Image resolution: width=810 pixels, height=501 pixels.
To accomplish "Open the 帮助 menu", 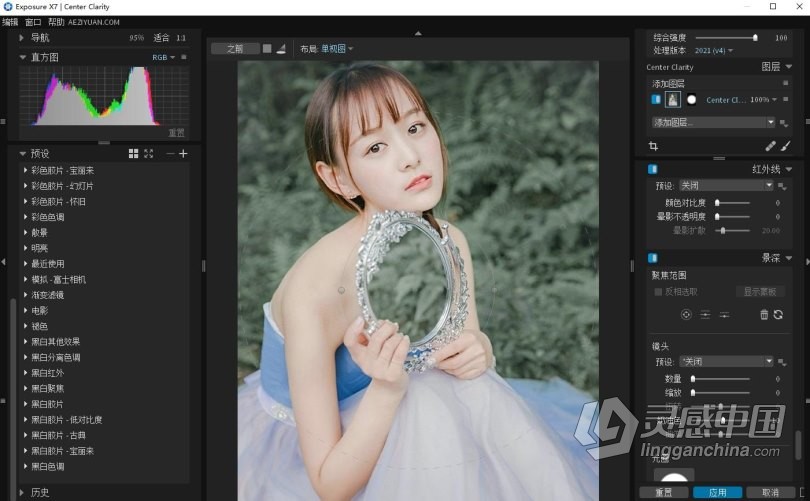I will point(56,22).
